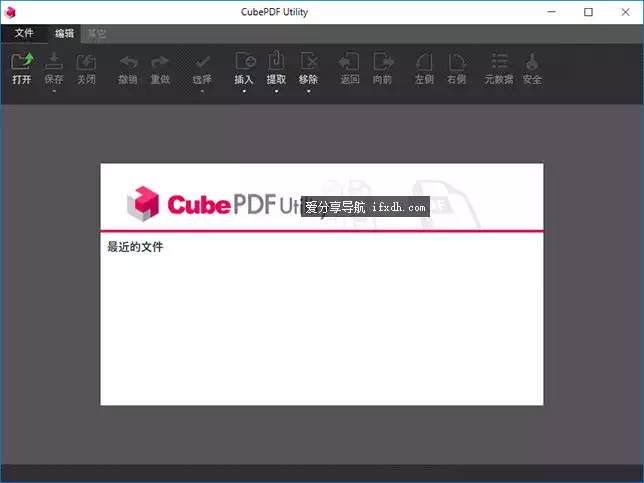Minimize the CubePDF Utility window

(551, 12)
